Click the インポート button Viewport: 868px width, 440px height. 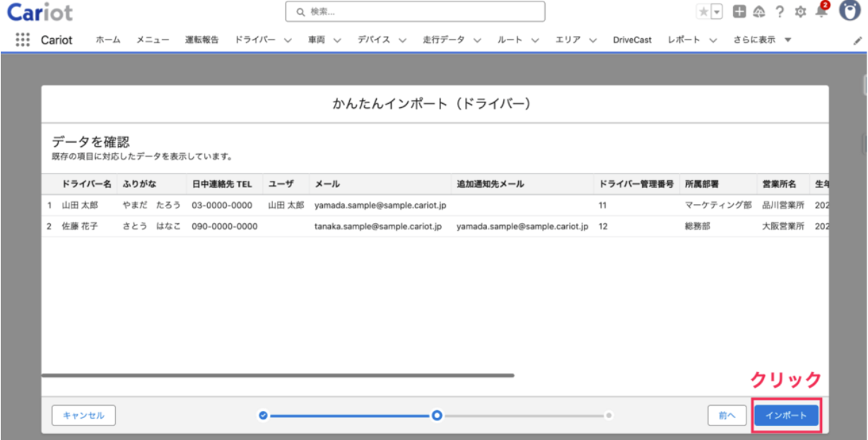coord(786,415)
